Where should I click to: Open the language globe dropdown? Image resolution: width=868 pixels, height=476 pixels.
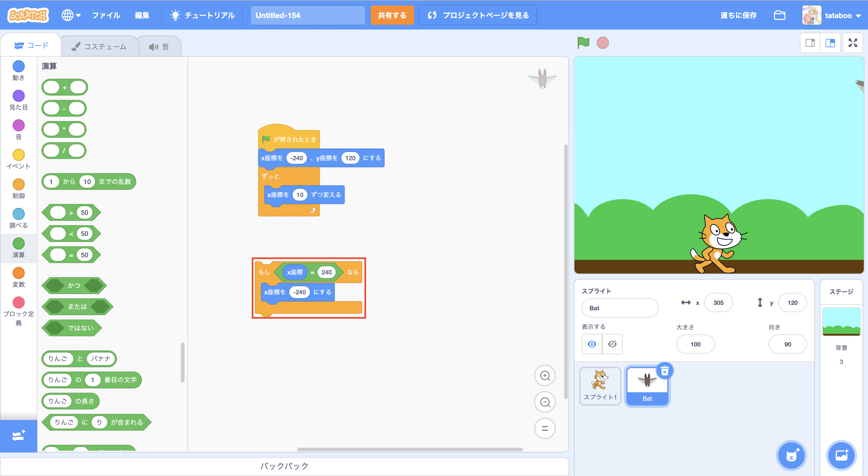tap(71, 15)
